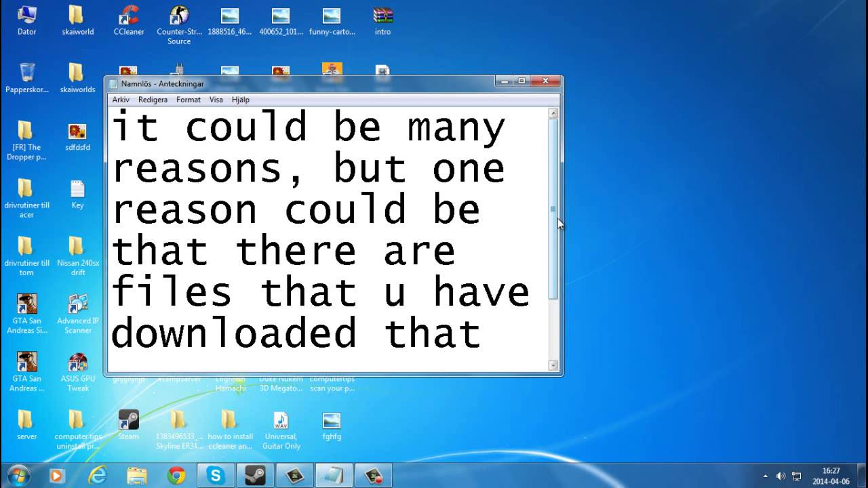Open the Windows Start menu
This screenshot has height=488, width=868.
point(18,475)
